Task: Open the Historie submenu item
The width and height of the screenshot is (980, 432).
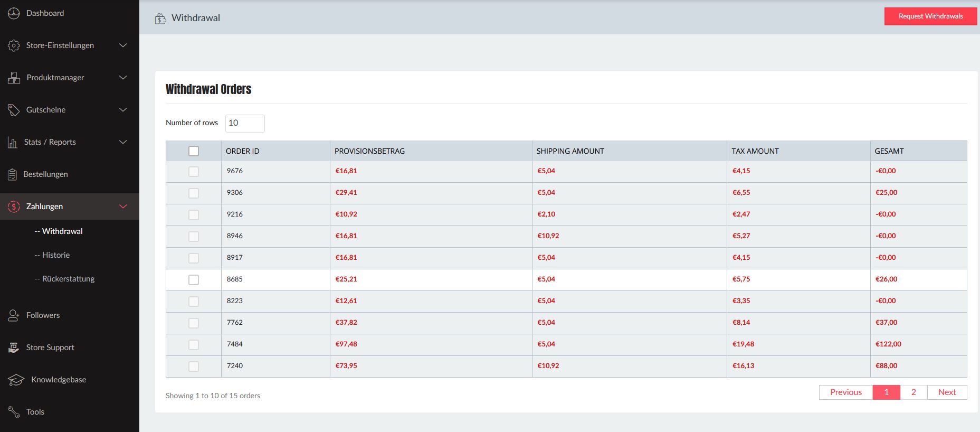Action: (55, 255)
